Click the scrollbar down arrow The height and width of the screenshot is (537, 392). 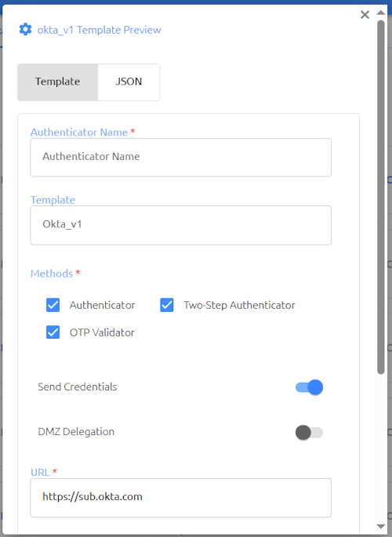click(x=381, y=526)
